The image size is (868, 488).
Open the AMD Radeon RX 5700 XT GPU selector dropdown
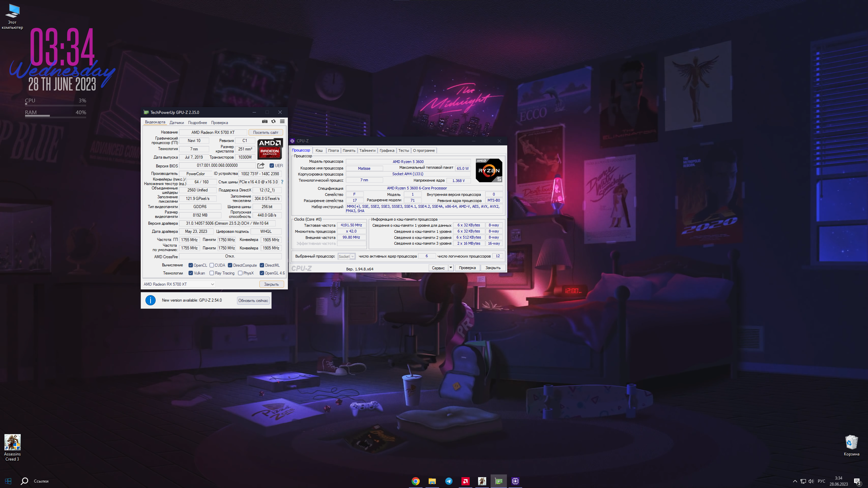179,284
